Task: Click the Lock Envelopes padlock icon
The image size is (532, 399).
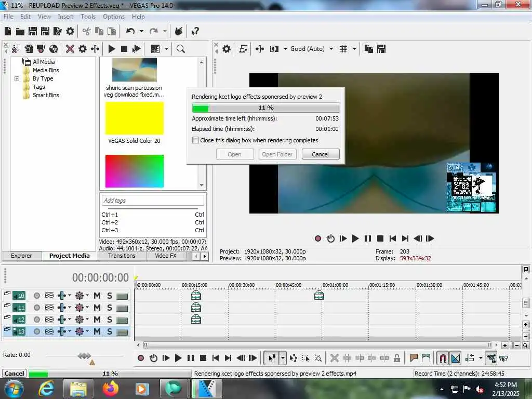Action: point(397,358)
